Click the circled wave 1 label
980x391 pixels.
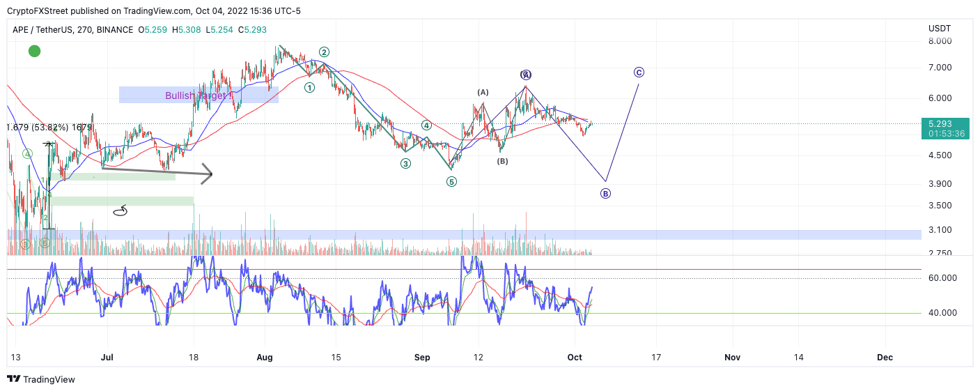pos(309,87)
